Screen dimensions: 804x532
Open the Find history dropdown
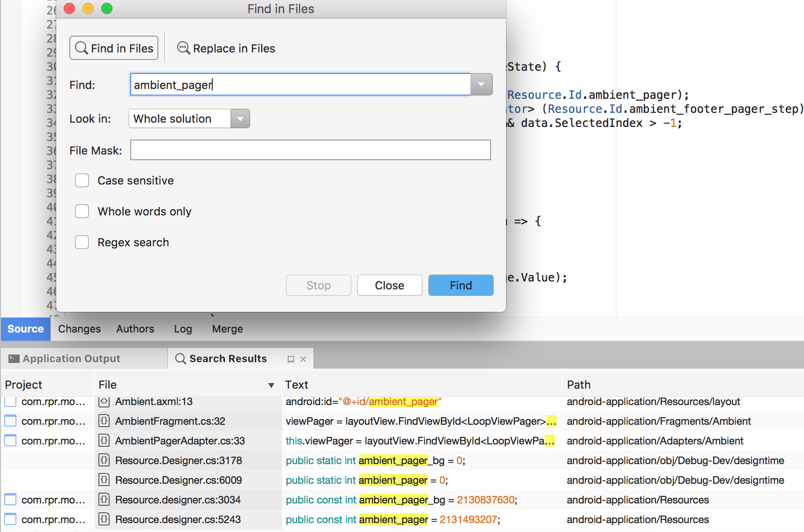tap(481, 84)
